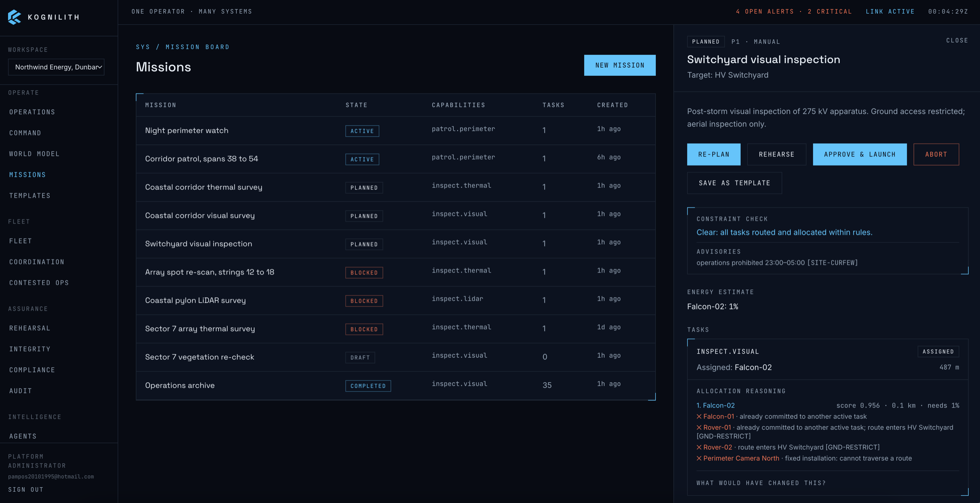Click the Mission Board breadcrumb link
Screen dimensions: 980x503
[198, 47]
